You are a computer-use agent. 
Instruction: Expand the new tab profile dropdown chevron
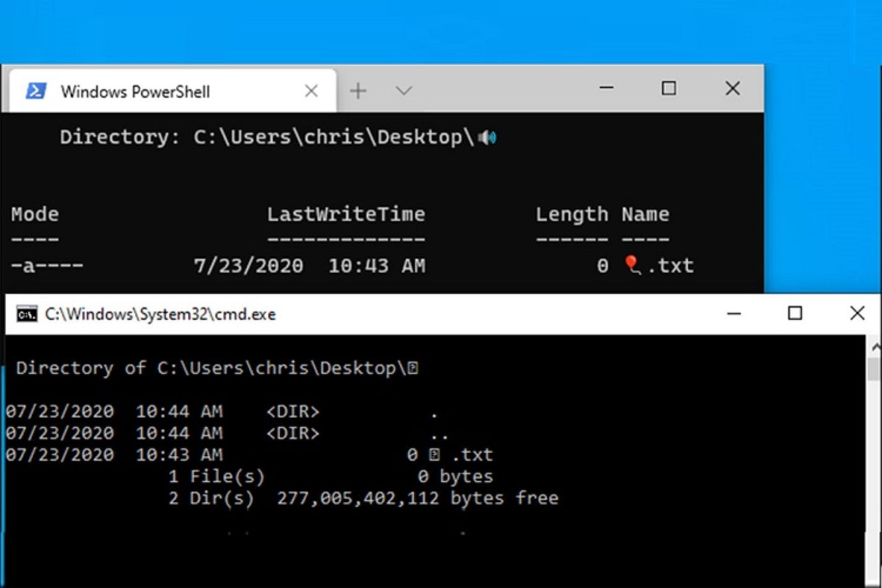tap(404, 91)
